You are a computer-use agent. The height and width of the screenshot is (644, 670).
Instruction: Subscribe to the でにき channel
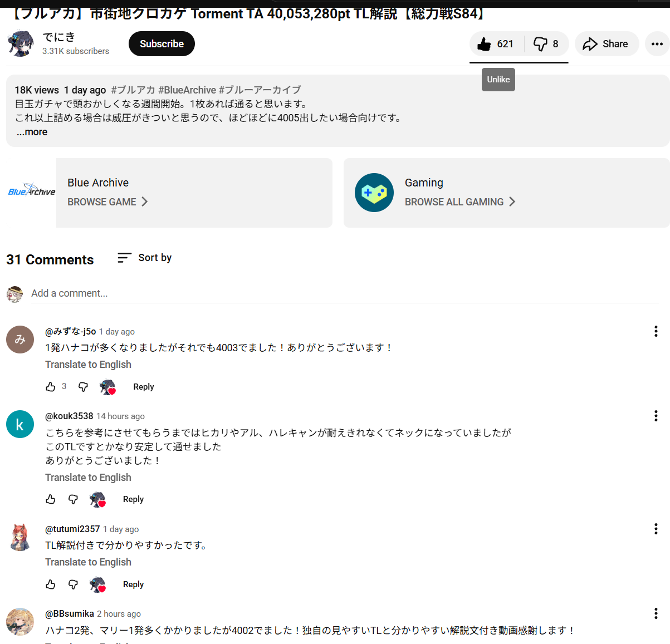(162, 44)
